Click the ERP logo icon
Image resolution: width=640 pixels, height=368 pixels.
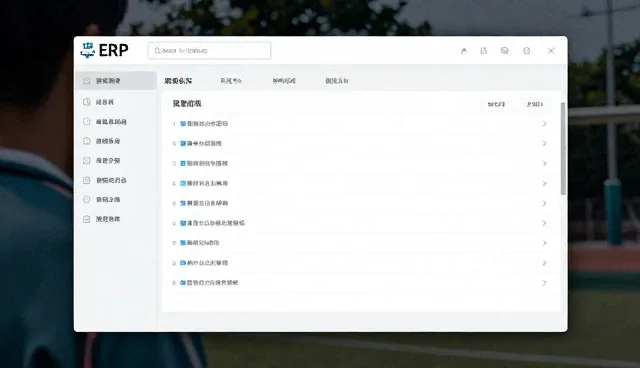click(x=87, y=50)
